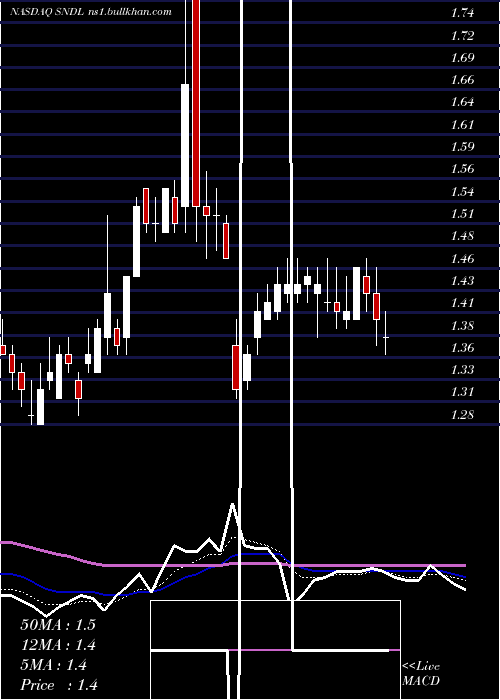Click the 1.48 price axis label
The width and height of the screenshot is (500, 700).
point(462,236)
